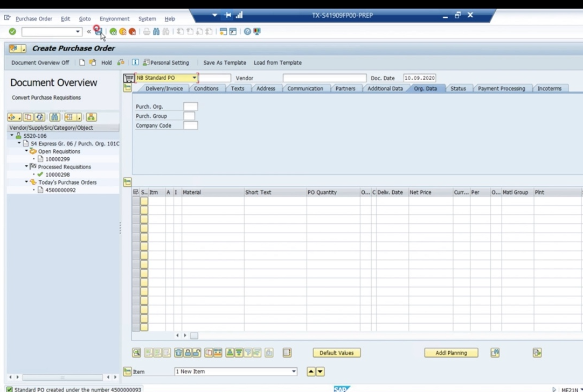Click the Create new document page icon
This screenshot has height=392, width=583.
coord(82,62)
